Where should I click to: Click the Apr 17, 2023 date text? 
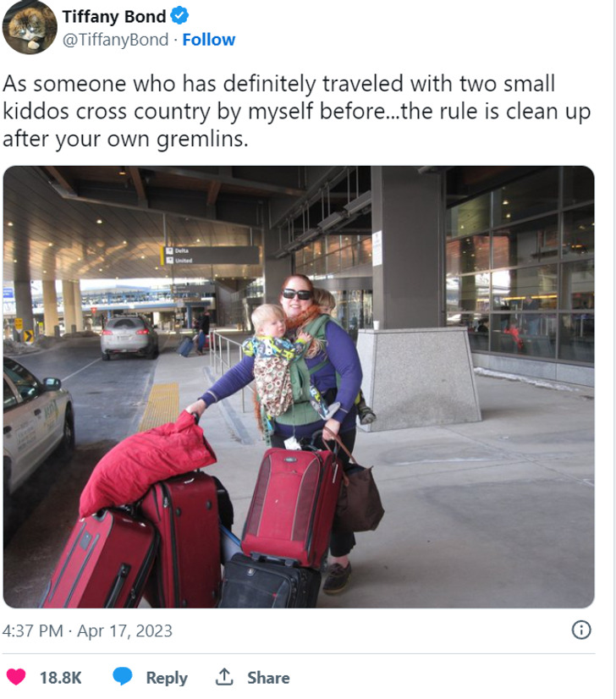coord(125,631)
